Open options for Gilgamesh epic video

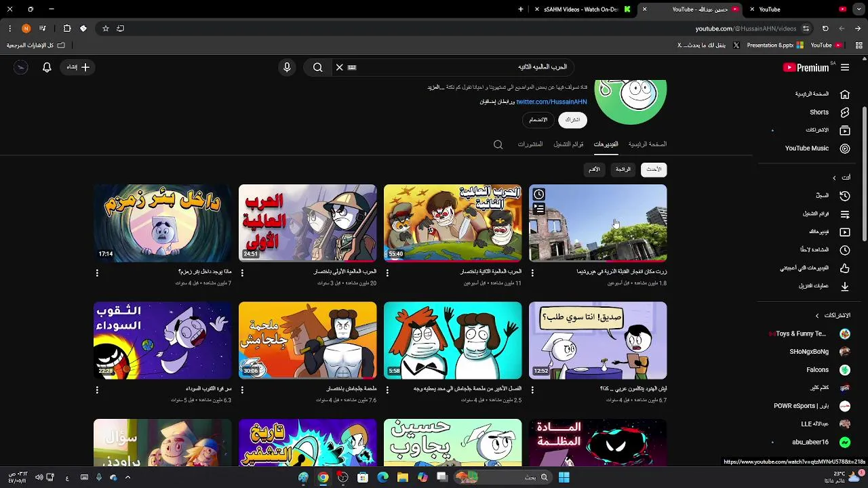(x=242, y=390)
